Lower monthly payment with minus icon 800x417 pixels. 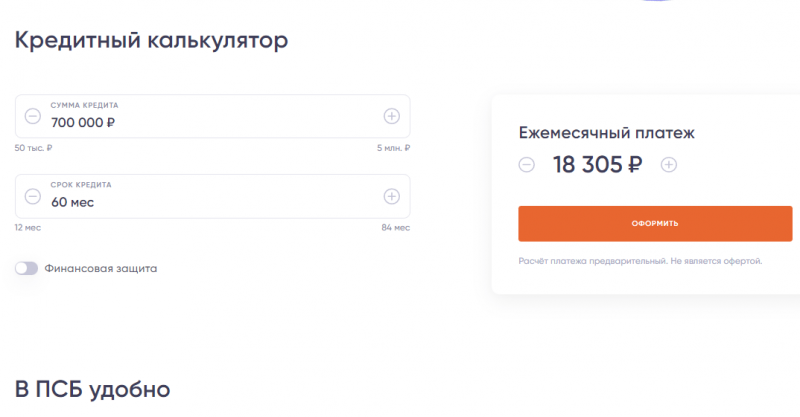pos(527,165)
